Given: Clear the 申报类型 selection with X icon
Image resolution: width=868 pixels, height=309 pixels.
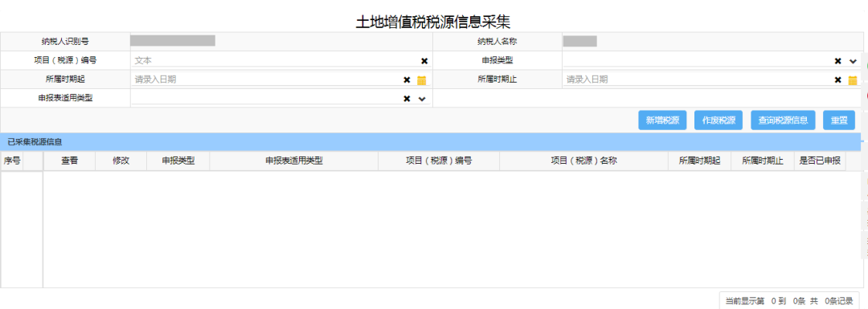Looking at the screenshot, I should [x=838, y=61].
